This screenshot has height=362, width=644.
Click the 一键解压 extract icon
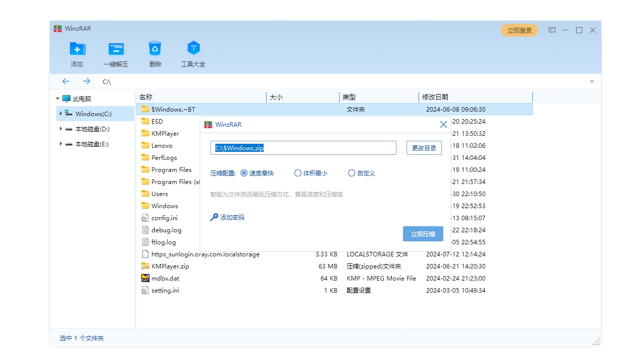[x=116, y=53]
